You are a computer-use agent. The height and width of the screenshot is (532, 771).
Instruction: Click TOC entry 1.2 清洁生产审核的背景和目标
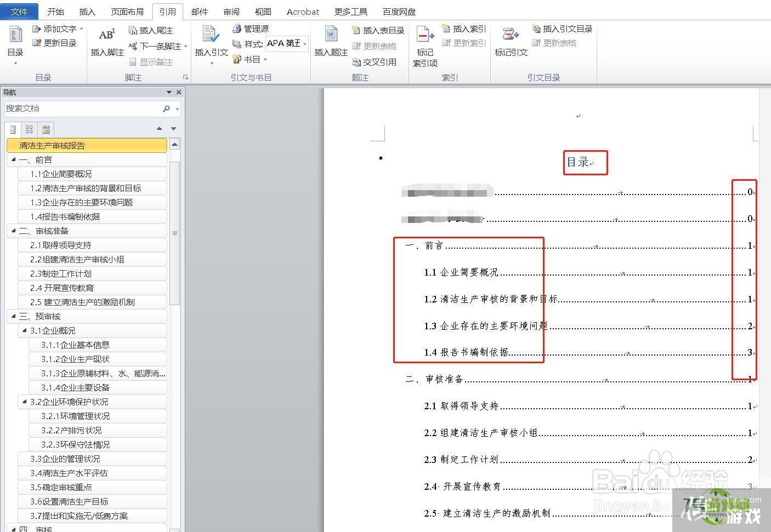coord(491,299)
